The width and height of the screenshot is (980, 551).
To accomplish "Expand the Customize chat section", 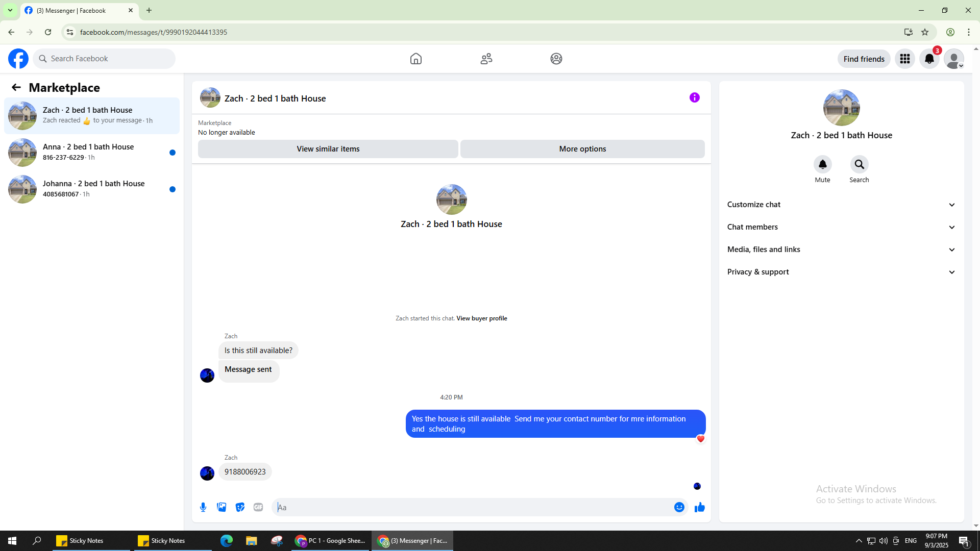I will [842, 205].
